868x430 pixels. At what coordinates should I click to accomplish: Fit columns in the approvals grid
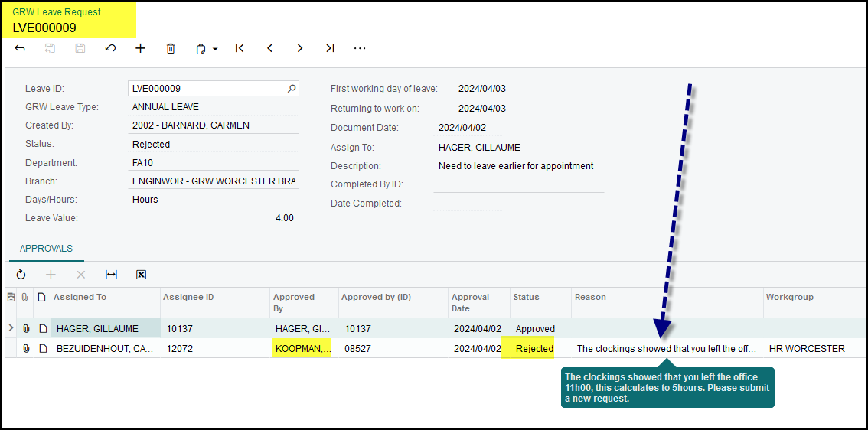pos(111,275)
